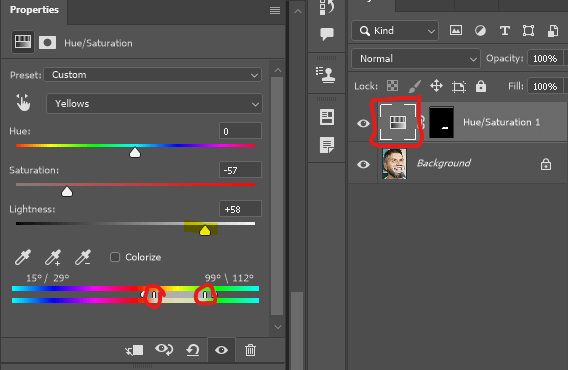Click the Hue/Saturation 1 layer name
This screenshot has height=370, width=568.
[x=501, y=122]
